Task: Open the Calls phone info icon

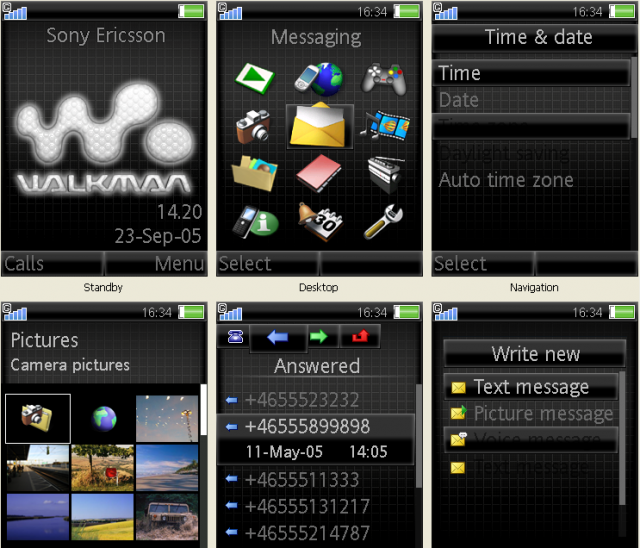Action: point(256,222)
